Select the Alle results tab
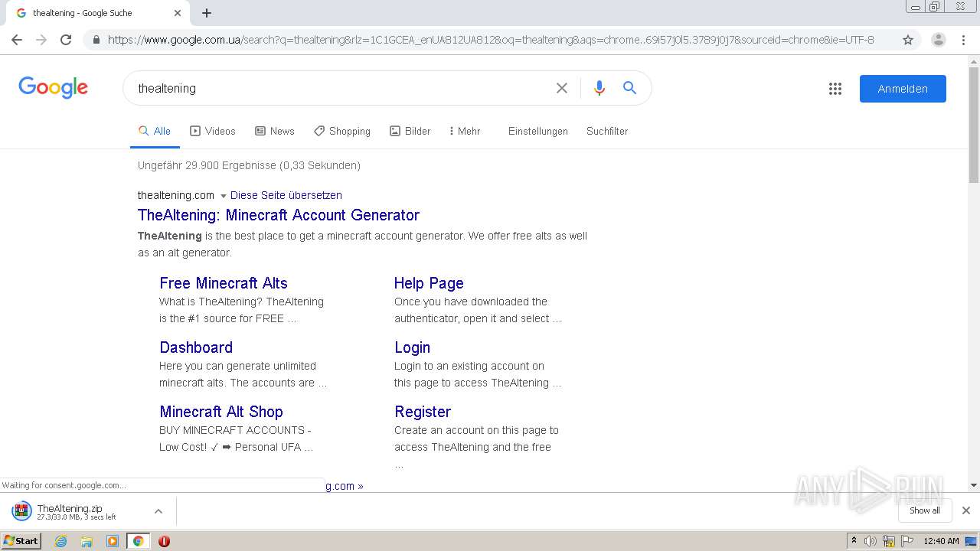Screen dimensions: 980x551 (155, 131)
